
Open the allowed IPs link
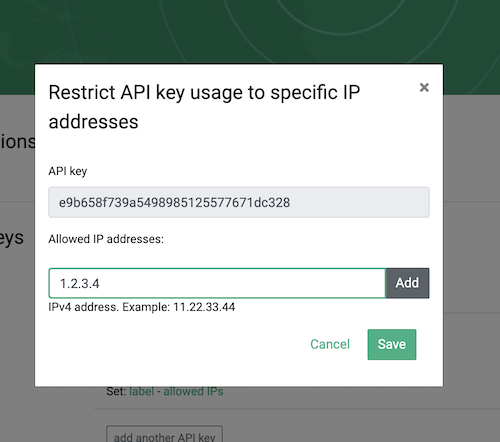pos(193,391)
